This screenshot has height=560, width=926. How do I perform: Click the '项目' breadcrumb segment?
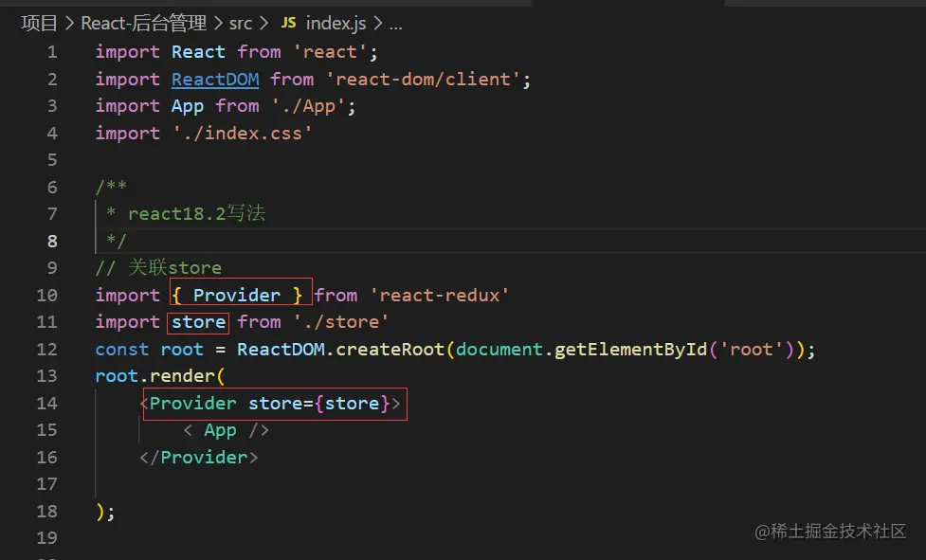[39, 23]
